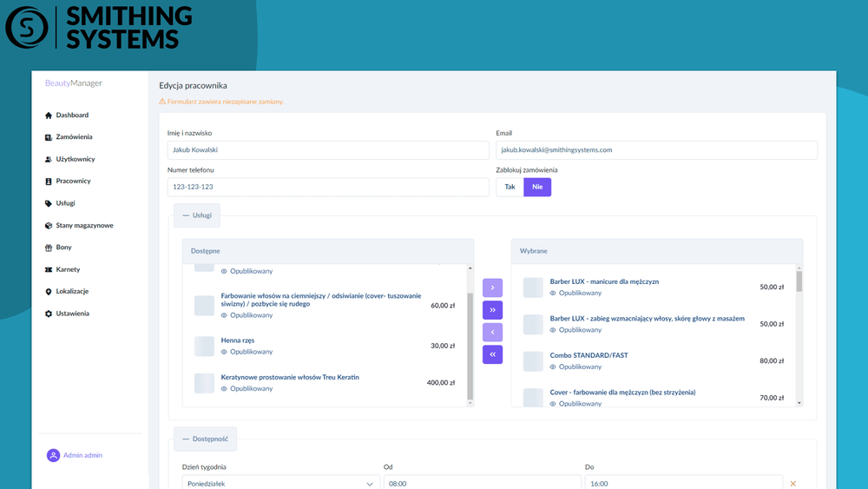Click the Karnety ticket icon

click(48, 270)
